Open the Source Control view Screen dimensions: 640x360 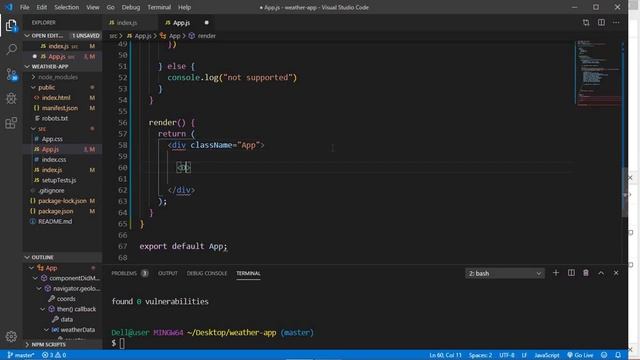[x=11, y=74]
